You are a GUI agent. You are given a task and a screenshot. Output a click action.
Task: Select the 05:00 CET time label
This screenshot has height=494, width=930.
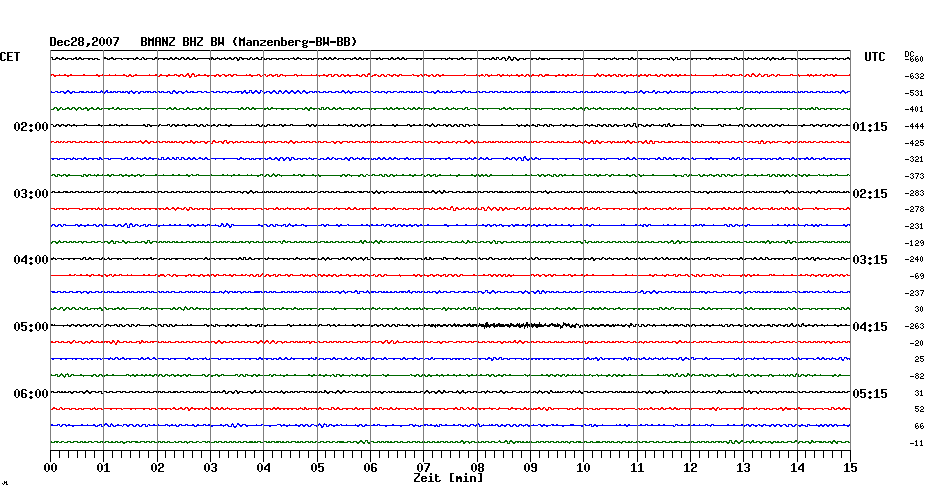tap(31, 327)
